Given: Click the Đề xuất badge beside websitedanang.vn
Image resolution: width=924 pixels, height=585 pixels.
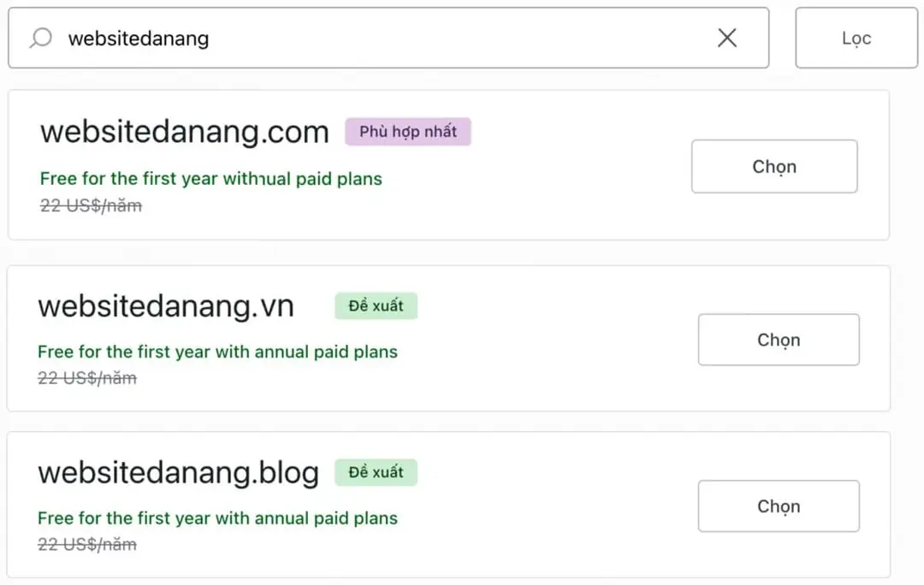Looking at the screenshot, I should [376, 305].
